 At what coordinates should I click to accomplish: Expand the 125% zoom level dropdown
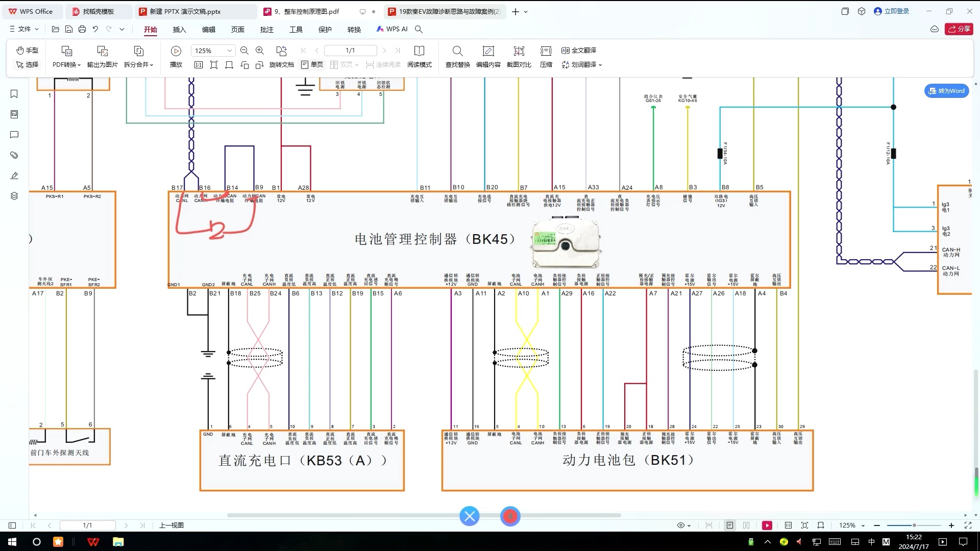tap(229, 51)
